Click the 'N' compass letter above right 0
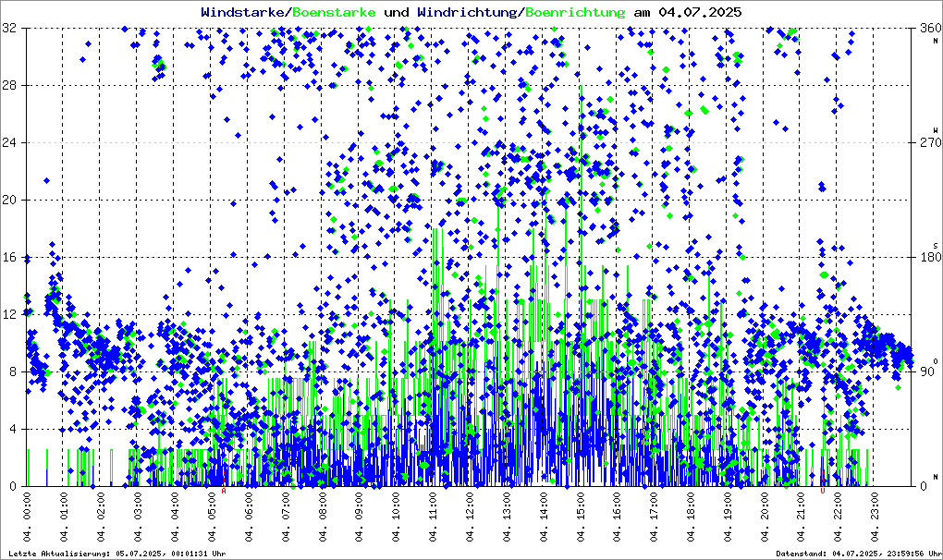Viewport: 943px width, 560px height. pos(936,477)
